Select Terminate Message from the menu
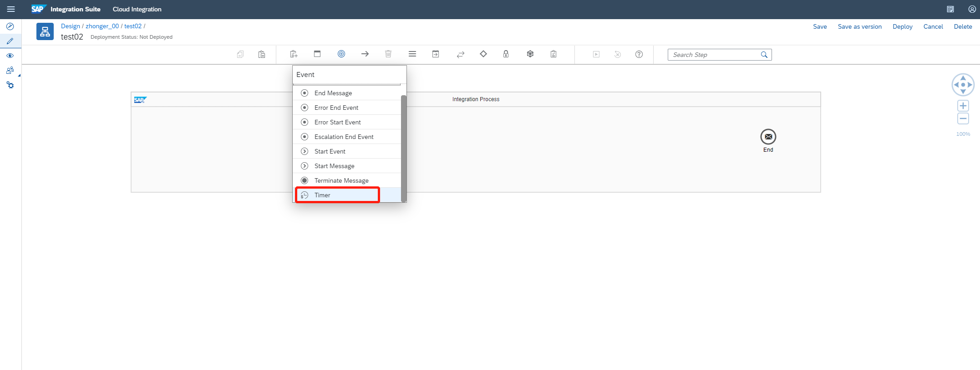Viewport: 980px width, 370px height. point(347,180)
